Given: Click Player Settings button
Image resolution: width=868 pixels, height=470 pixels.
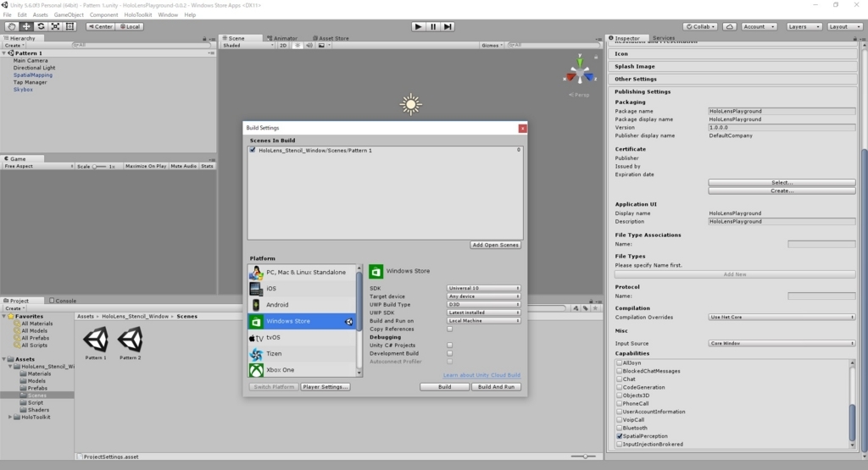Looking at the screenshot, I should [325, 387].
